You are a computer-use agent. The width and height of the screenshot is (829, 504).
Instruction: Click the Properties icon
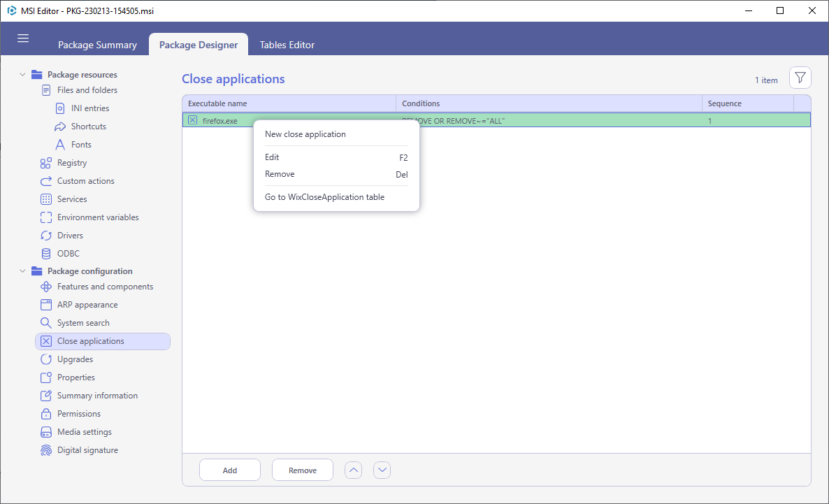46,377
